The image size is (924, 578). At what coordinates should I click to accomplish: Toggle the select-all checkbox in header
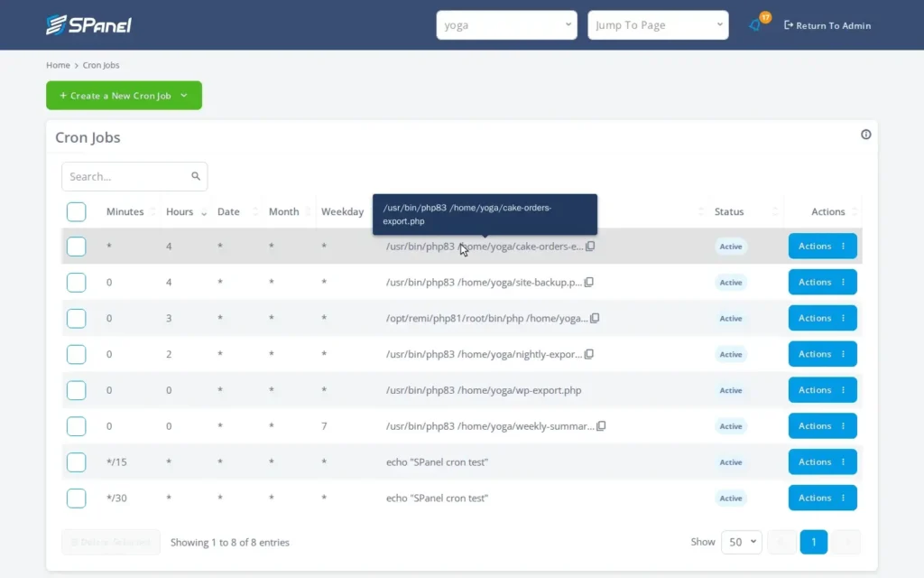(x=76, y=211)
